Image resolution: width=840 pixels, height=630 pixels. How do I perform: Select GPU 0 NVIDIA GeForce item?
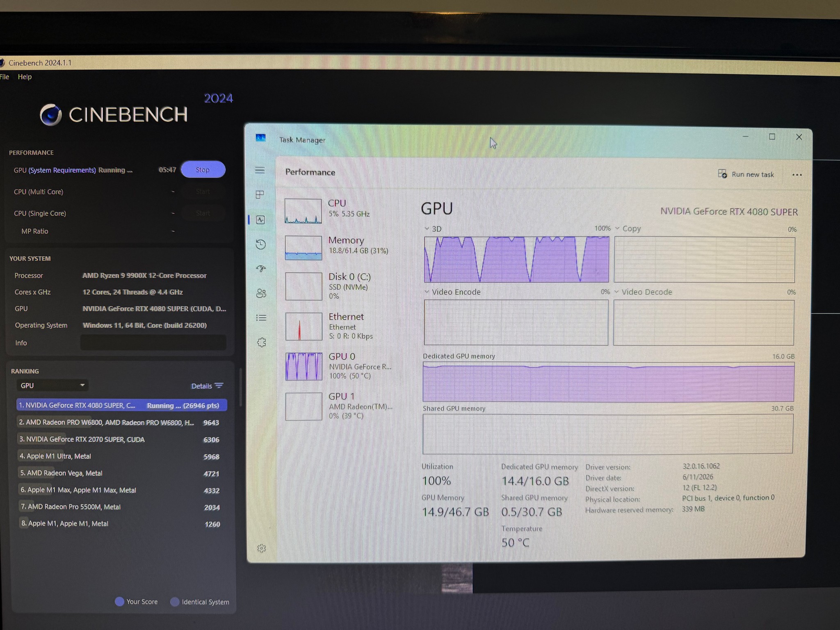tap(340, 366)
